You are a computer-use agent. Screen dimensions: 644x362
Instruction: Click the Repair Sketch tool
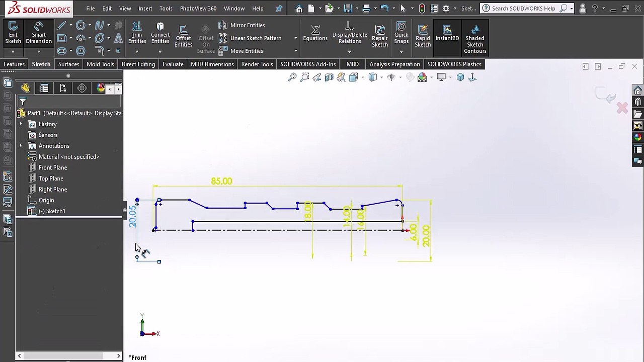coord(380,35)
